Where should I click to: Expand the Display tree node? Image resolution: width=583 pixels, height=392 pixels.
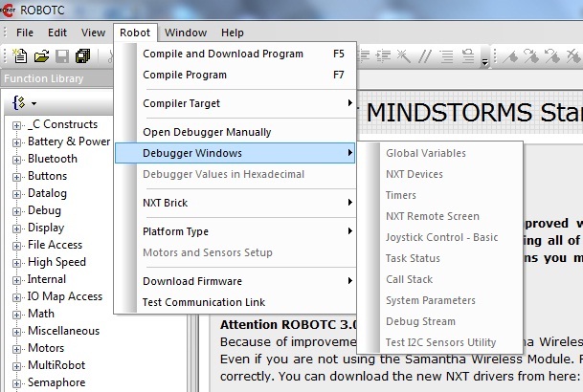click(x=16, y=229)
